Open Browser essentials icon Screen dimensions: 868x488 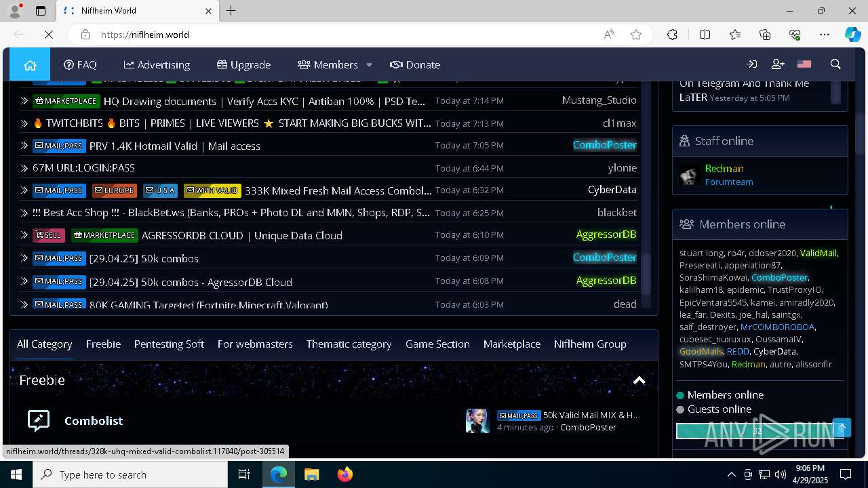[795, 35]
